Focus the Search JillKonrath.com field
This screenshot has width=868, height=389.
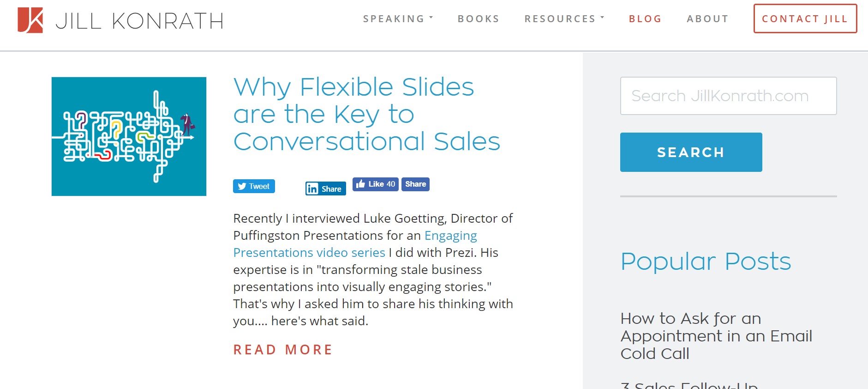click(x=728, y=96)
